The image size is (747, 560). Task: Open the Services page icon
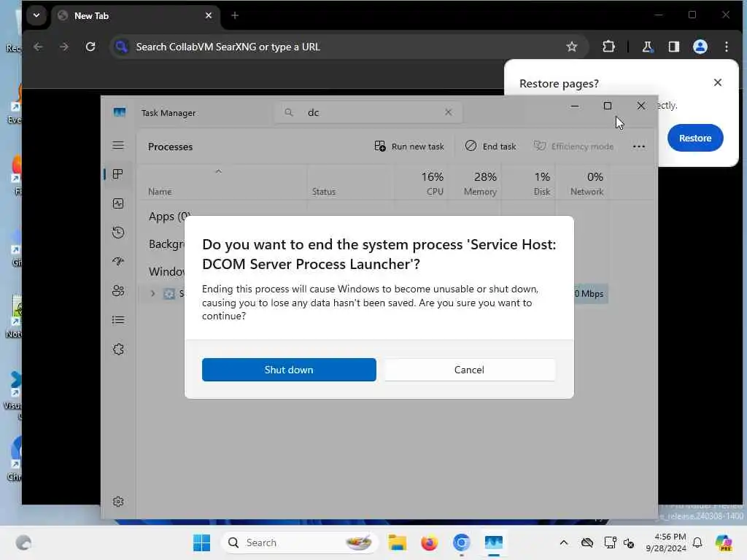118,349
